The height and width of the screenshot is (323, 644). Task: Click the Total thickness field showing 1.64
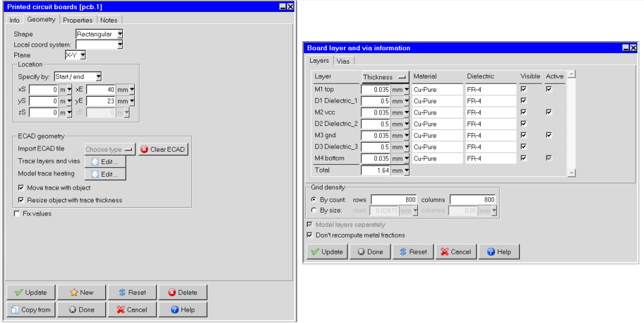(x=376, y=170)
